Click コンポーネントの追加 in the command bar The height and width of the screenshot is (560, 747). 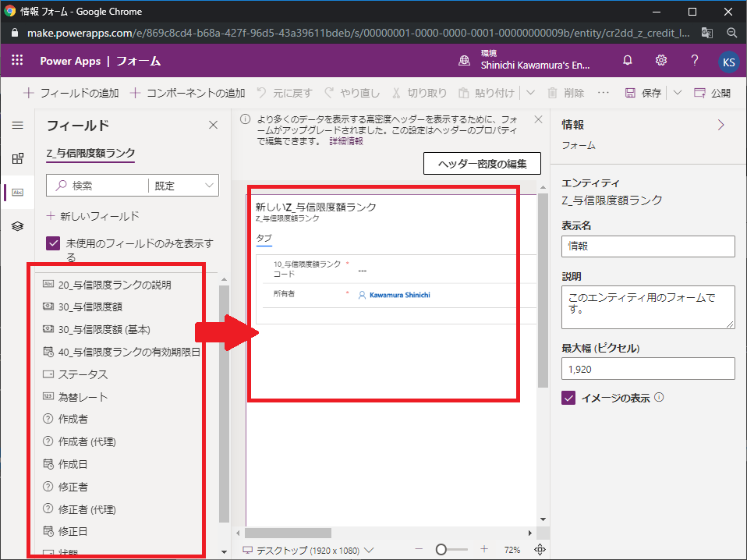[x=187, y=93]
